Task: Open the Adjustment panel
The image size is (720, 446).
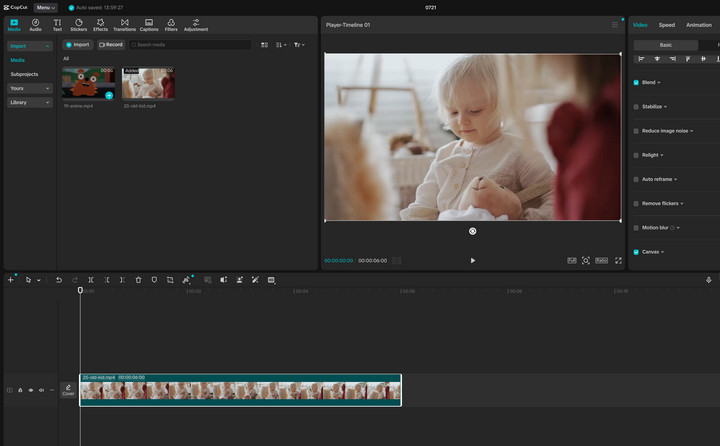Action: click(196, 25)
